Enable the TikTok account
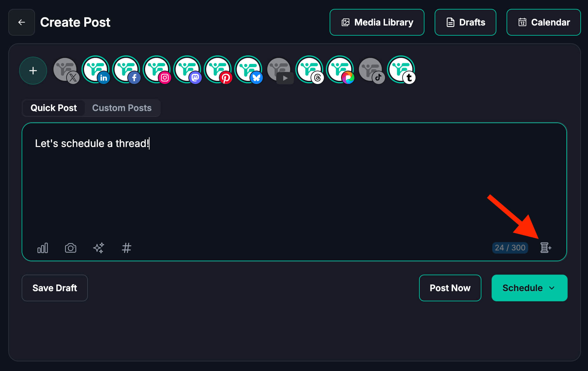Viewport: 588px width, 371px height. [371, 70]
